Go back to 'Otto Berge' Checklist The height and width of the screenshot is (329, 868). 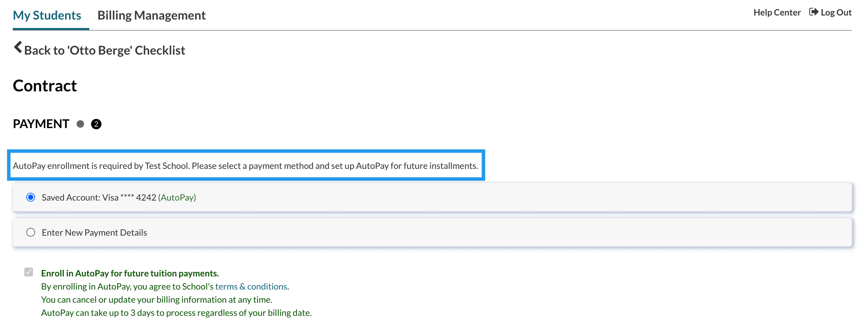click(x=104, y=50)
